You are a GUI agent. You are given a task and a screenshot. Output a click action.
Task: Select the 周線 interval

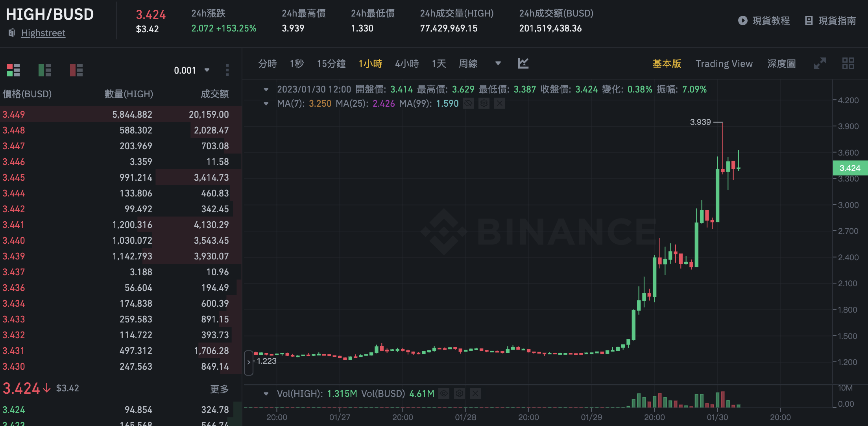(x=468, y=63)
